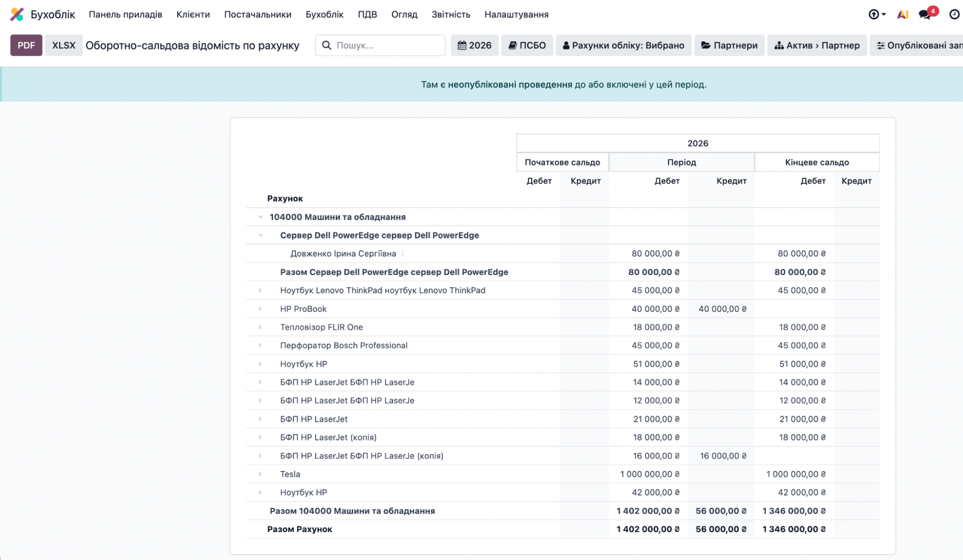Expand the Перфоратор Bosch Professional row

260,345
